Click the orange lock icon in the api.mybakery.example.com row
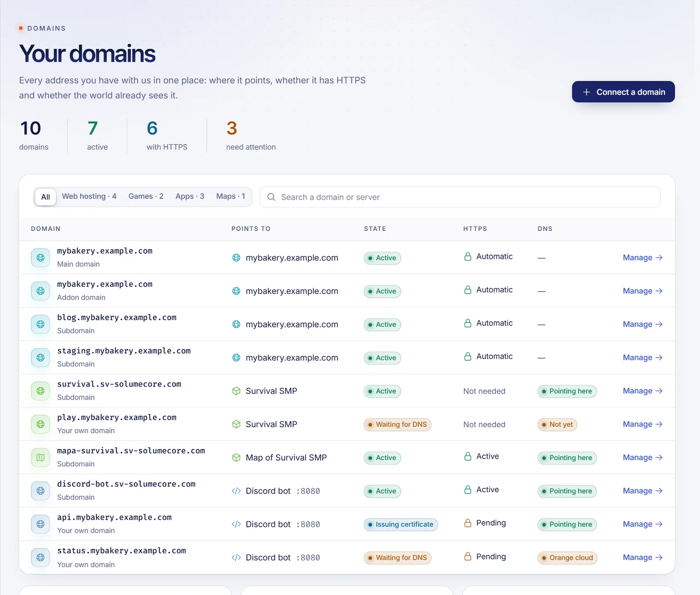 coord(468,523)
